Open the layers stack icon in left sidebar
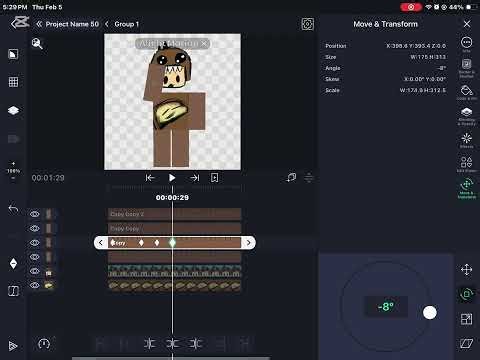The image size is (480, 360). coord(13,110)
